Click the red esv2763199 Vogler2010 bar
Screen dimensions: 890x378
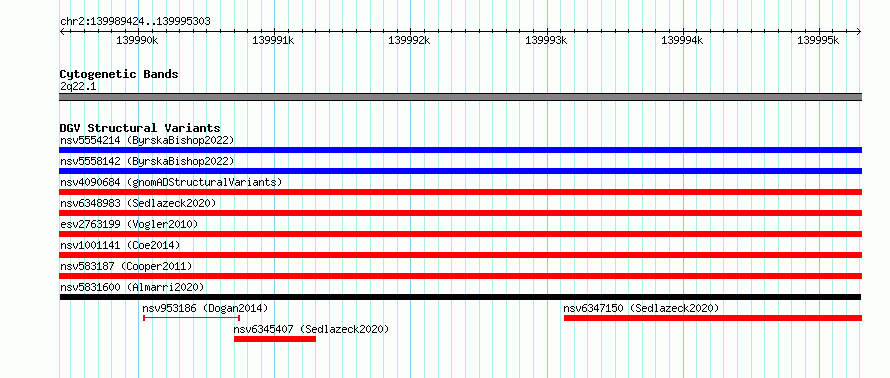click(x=460, y=234)
